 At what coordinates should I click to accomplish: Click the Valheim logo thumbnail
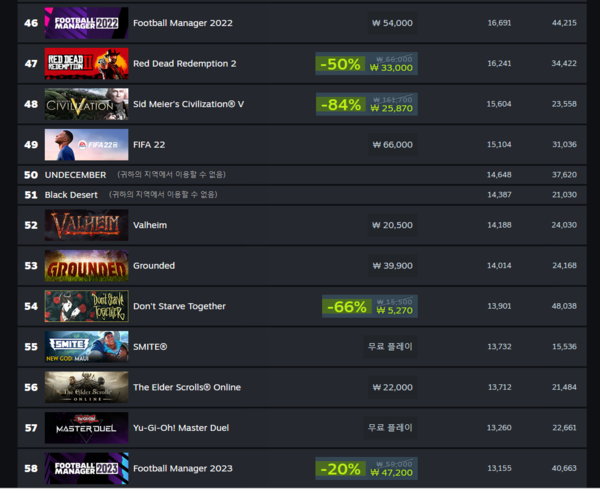[x=86, y=225]
